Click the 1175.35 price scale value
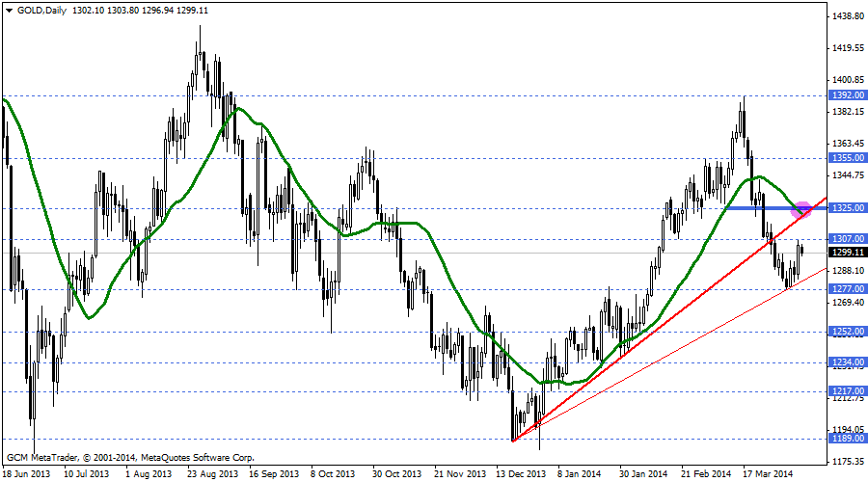The width and height of the screenshot is (868, 482). [x=848, y=462]
